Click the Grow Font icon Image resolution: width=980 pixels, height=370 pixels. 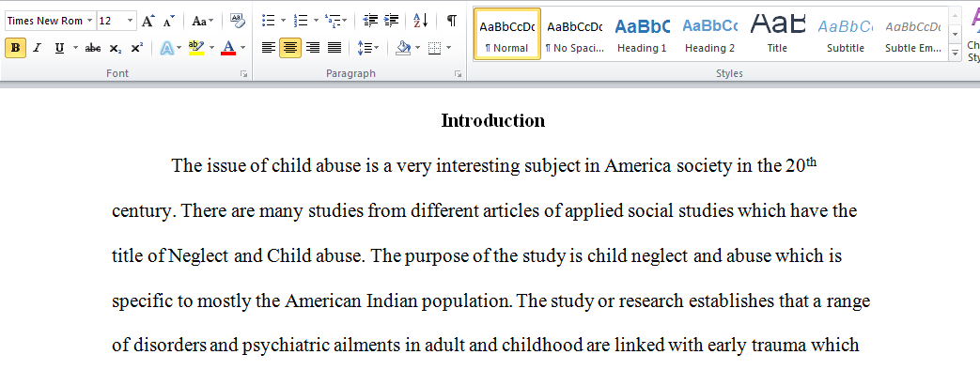(148, 22)
